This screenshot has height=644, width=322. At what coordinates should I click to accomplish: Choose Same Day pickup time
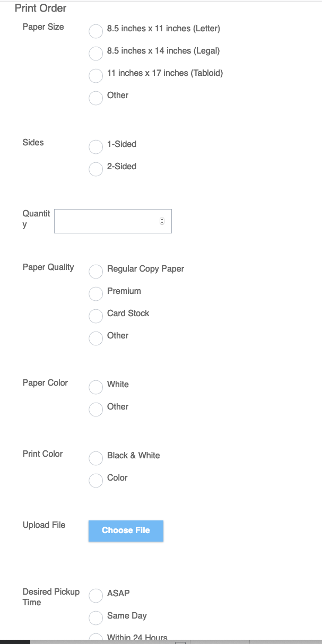pyautogui.click(x=95, y=619)
